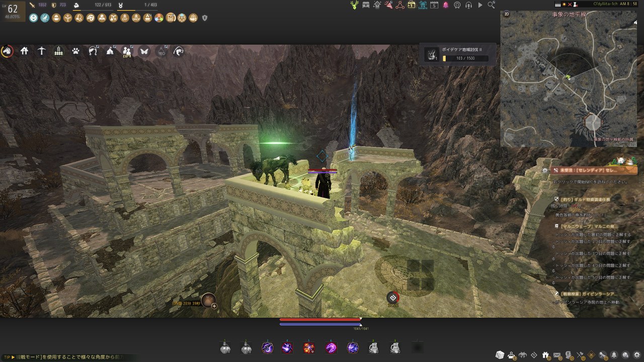Image resolution: width=644 pixels, height=362 pixels.
Task: Click the 103 / 1500 subjugation progress bar
Action: [465, 58]
